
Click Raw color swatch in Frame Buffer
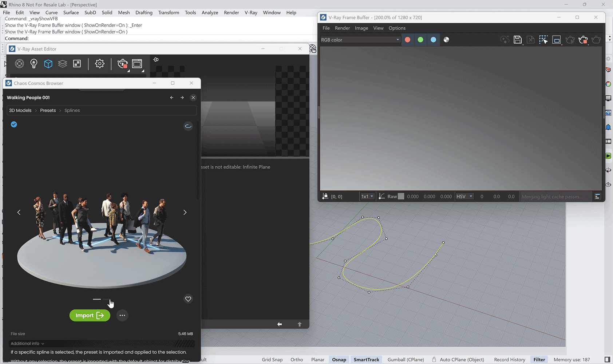click(401, 196)
